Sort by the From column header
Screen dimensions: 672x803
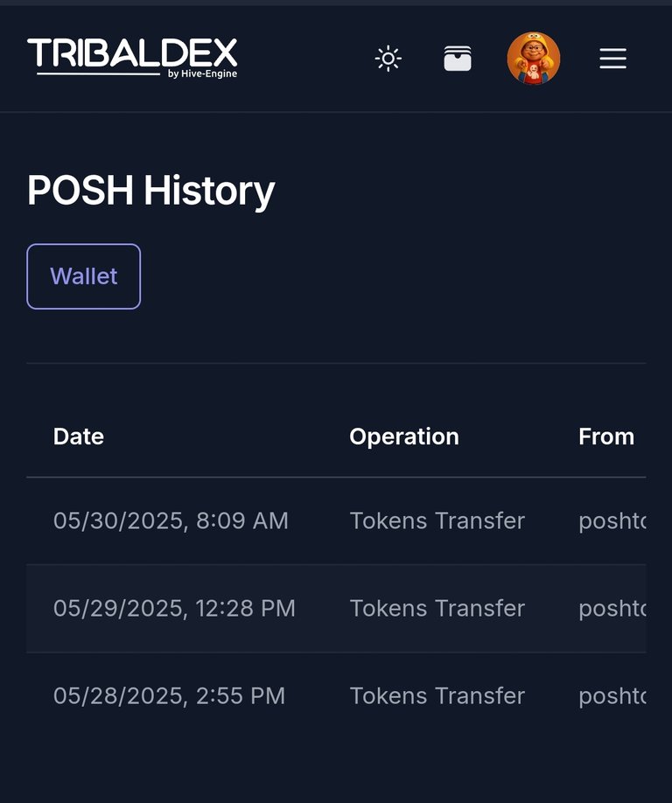pos(606,436)
